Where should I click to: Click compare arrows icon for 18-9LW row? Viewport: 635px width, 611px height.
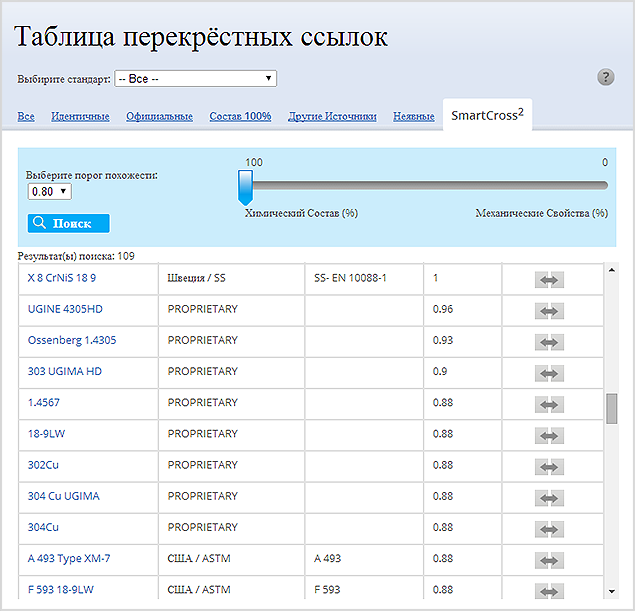549,436
